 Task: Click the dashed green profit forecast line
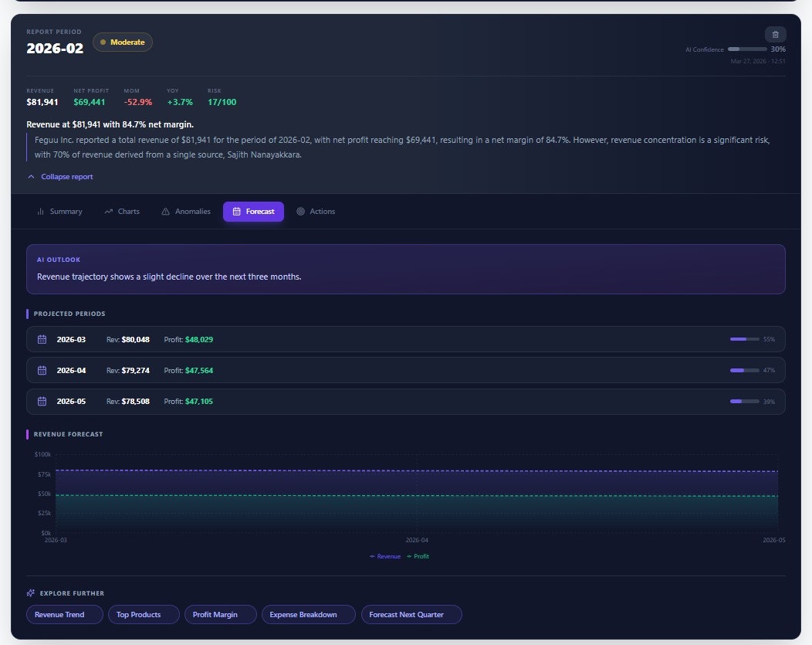(417, 496)
